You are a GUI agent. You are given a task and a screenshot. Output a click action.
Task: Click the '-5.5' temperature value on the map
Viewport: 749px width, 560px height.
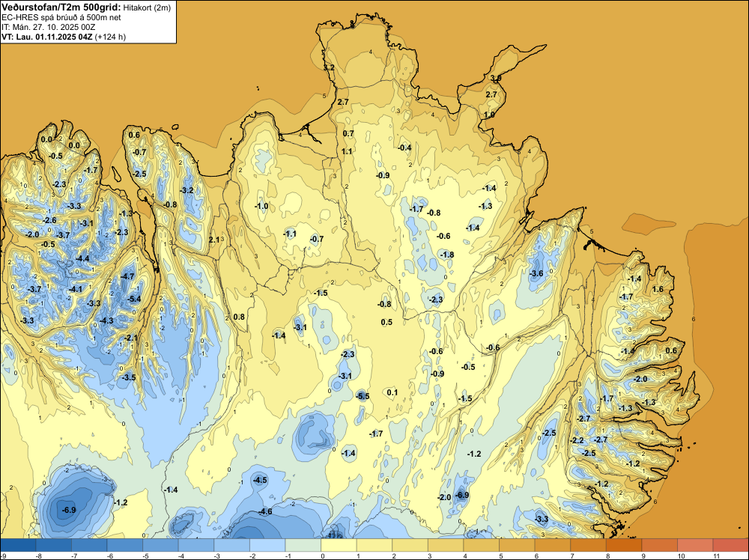[363, 396]
